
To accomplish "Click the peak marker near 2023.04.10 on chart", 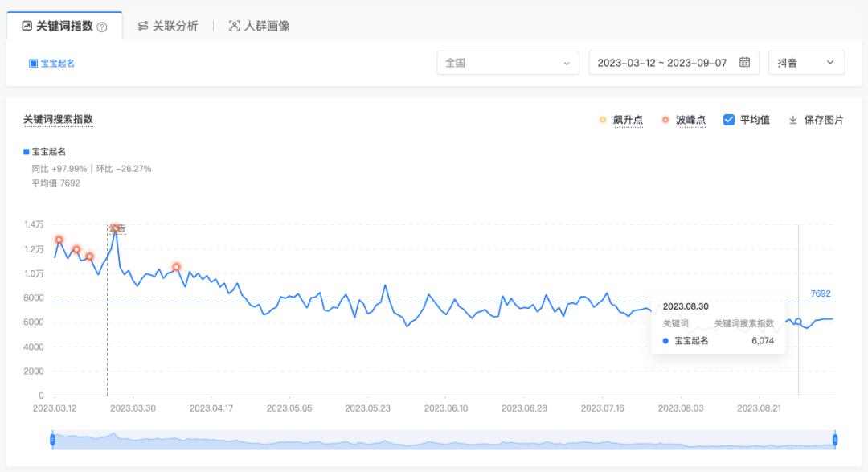I will (x=177, y=268).
